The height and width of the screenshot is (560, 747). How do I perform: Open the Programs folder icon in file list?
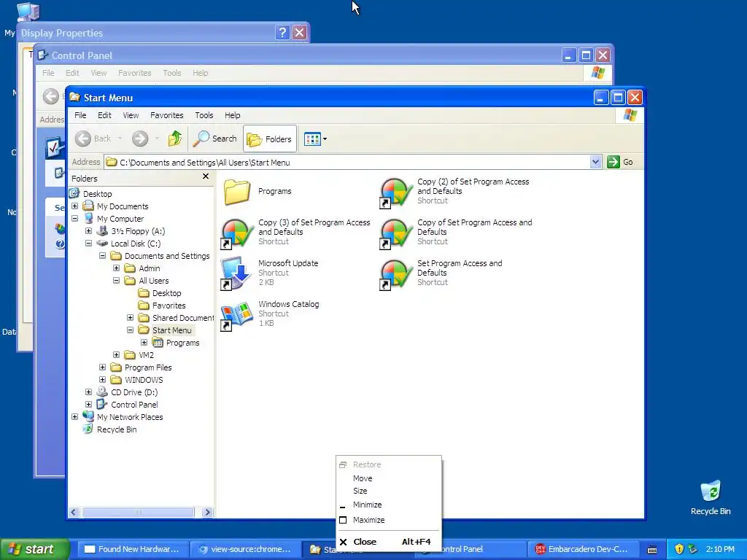[237, 192]
